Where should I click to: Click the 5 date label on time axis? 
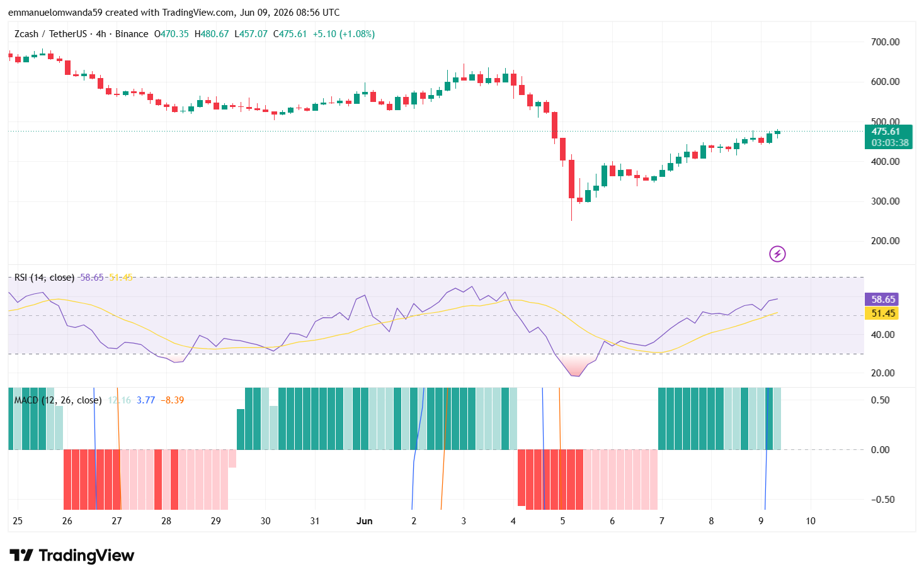click(562, 521)
